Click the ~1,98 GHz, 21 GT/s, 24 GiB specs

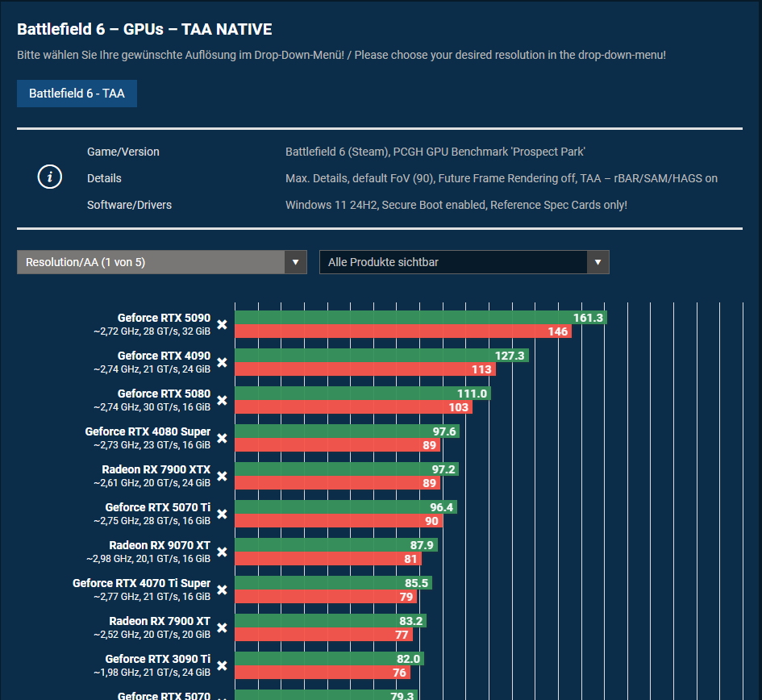point(152,673)
